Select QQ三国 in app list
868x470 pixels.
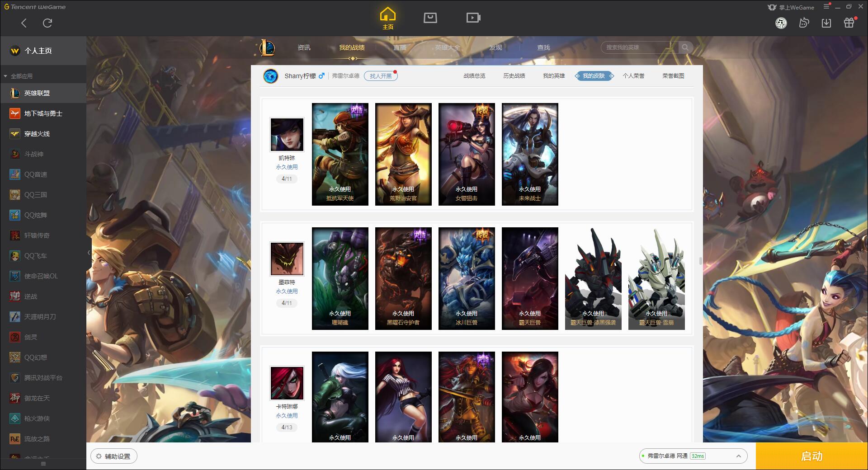point(43,195)
